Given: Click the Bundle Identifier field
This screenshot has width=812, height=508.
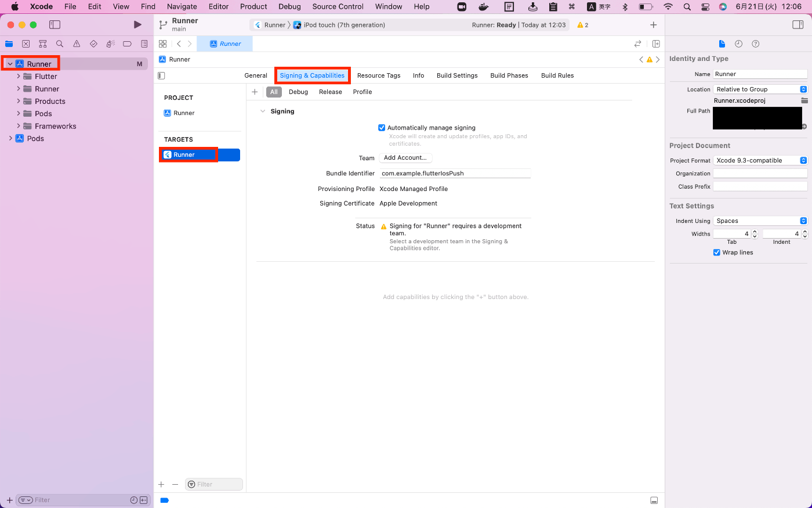Looking at the screenshot, I should 455,173.
